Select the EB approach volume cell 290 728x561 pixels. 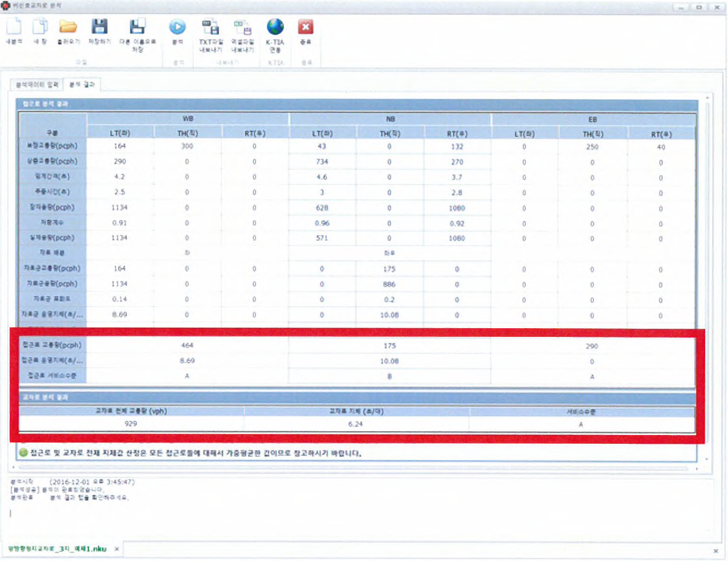point(592,346)
